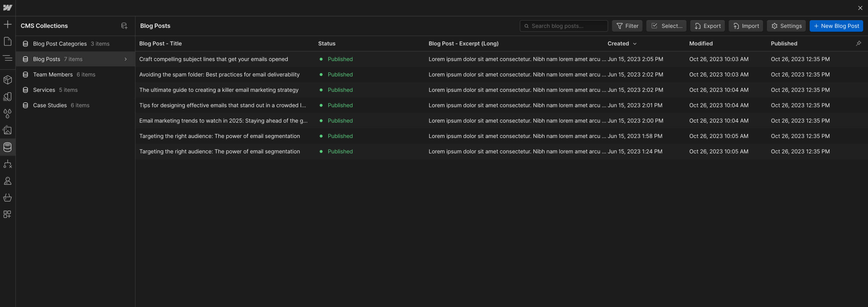Open the Components panel
868x307 pixels.
7,80
